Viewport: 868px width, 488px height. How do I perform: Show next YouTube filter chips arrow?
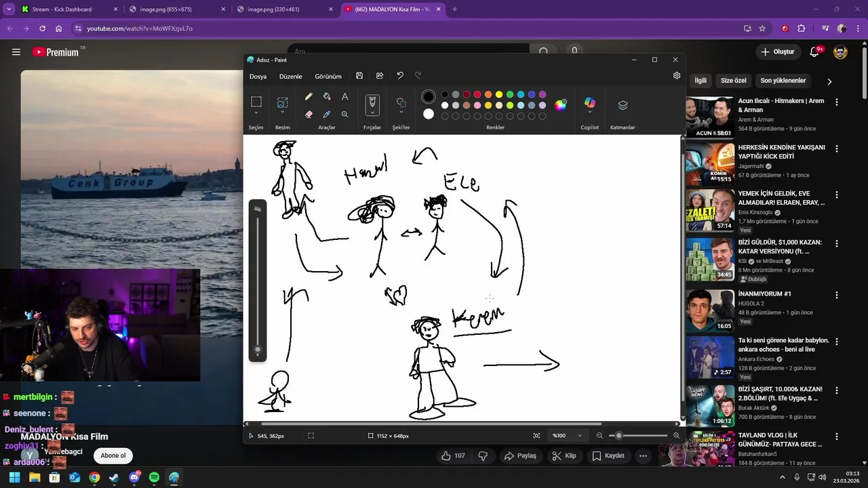(829, 81)
